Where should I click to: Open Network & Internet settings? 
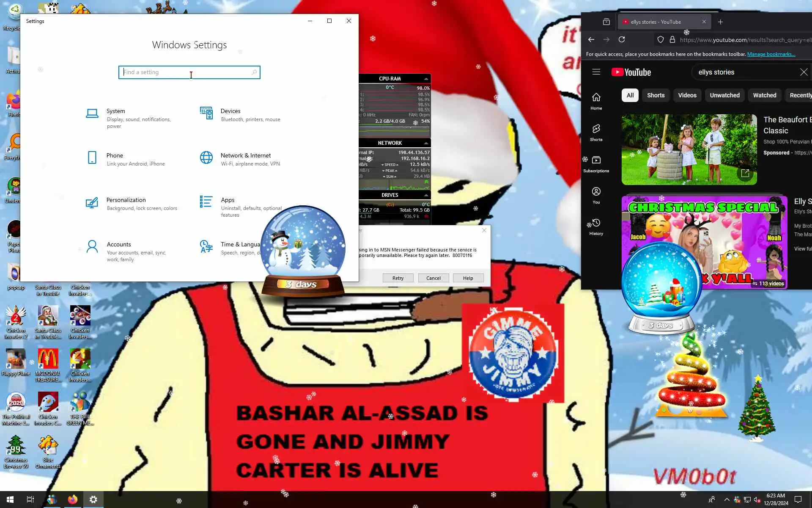pyautogui.click(x=245, y=156)
